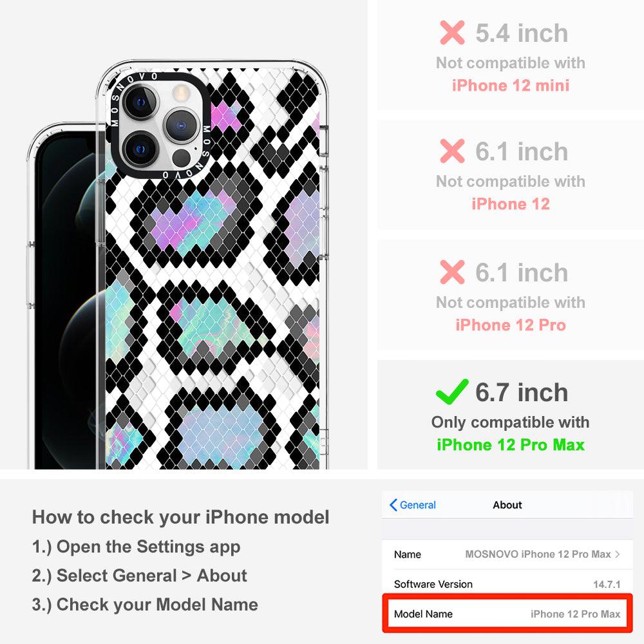The height and width of the screenshot is (644, 644).
Task: Click the About title in header
Action: [x=507, y=505]
